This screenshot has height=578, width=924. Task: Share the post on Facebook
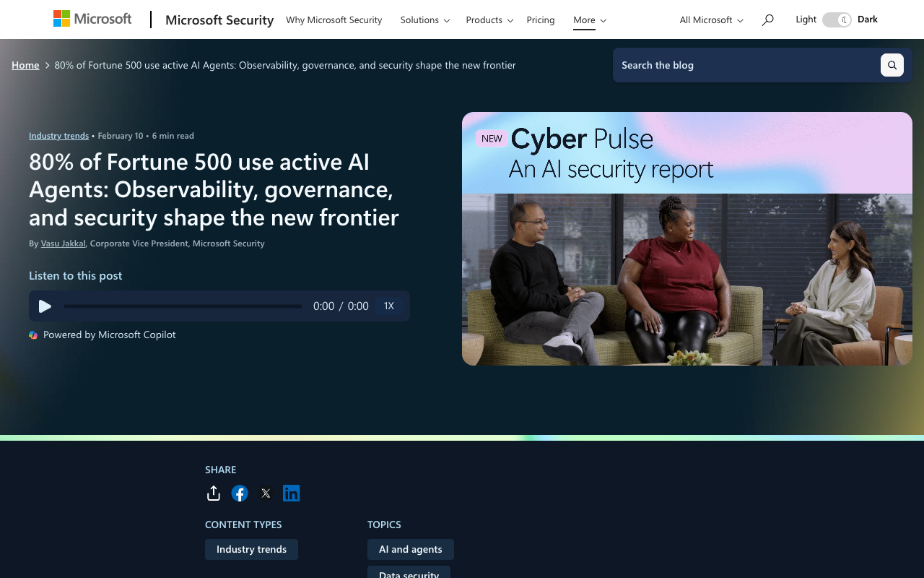[x=240, y=493]
